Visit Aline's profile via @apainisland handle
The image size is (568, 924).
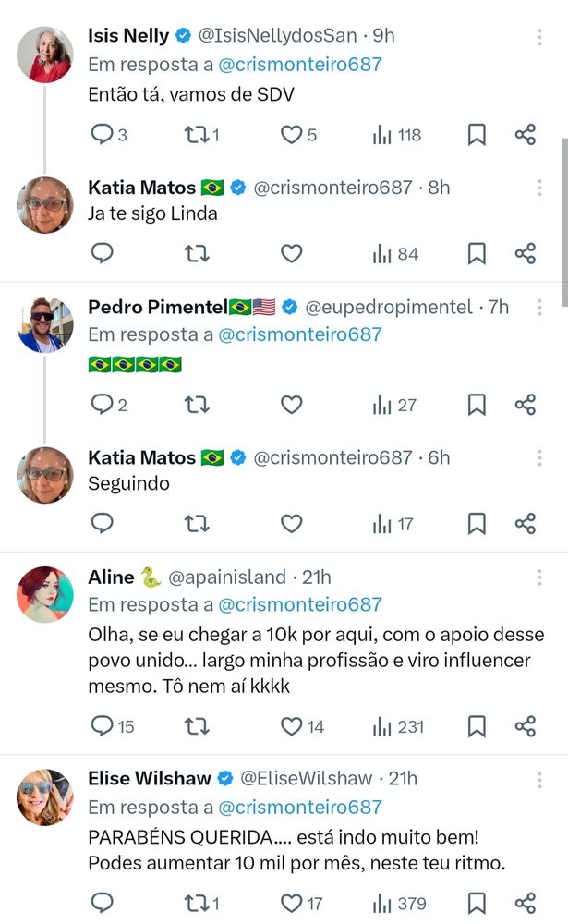click(225, 577)
